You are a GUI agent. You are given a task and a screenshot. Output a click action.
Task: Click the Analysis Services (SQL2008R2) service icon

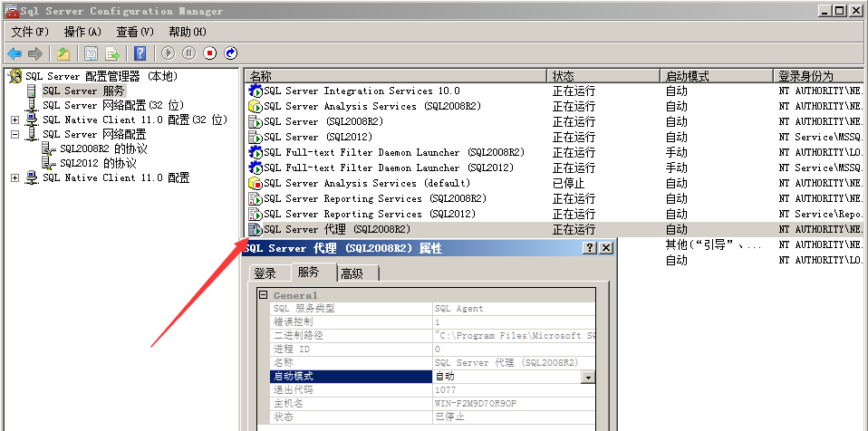point(256,106)
